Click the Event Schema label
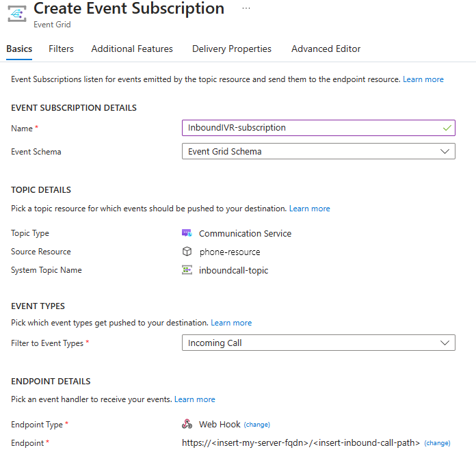 [x=36, y=151]
